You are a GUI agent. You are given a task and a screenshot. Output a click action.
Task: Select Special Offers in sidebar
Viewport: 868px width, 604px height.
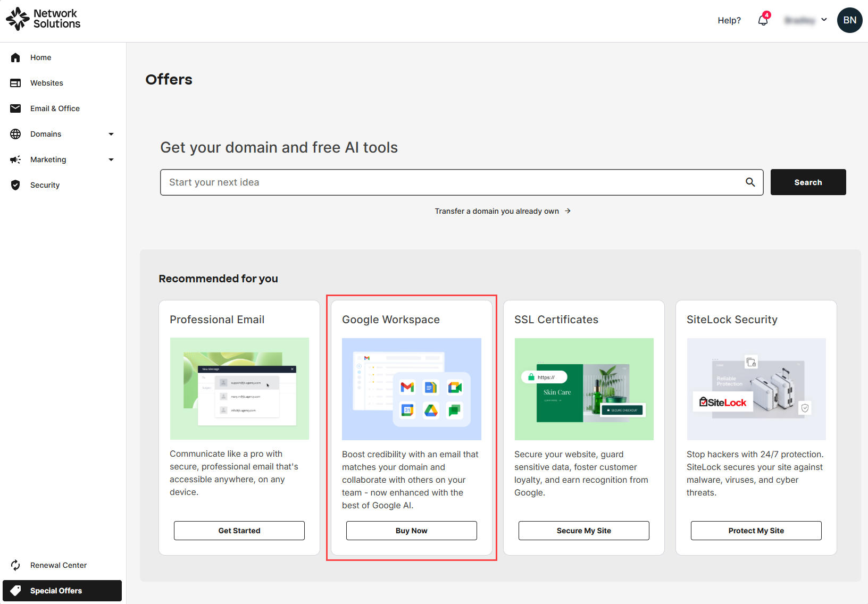click(62, 591)
